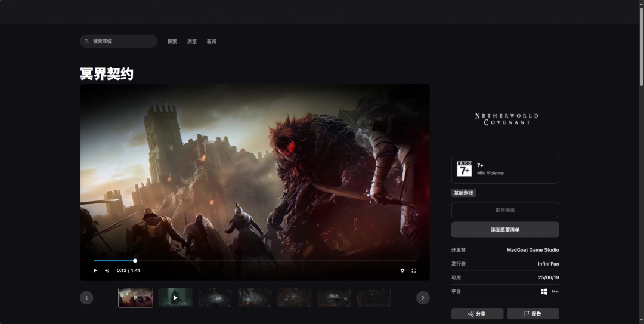644x324 pixels.
Task: Open the 浏览 tab
Action: pyautogui.click(x=192, y=41)
